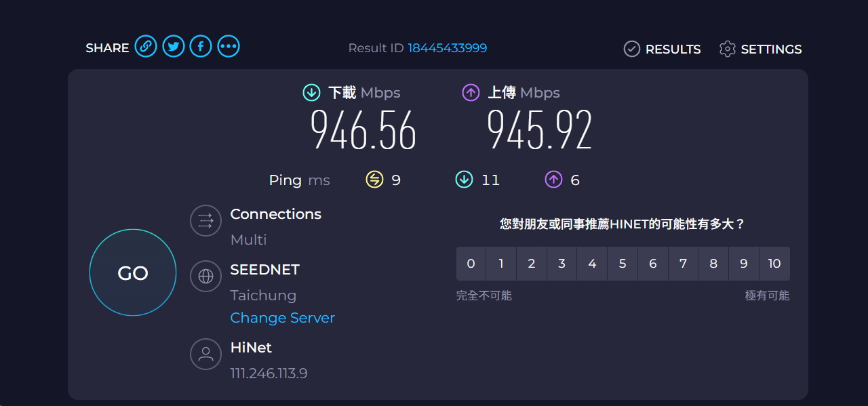Share result on Facebook
The width and height of the screenshot is (868, 406).
(x=201, y=47)
